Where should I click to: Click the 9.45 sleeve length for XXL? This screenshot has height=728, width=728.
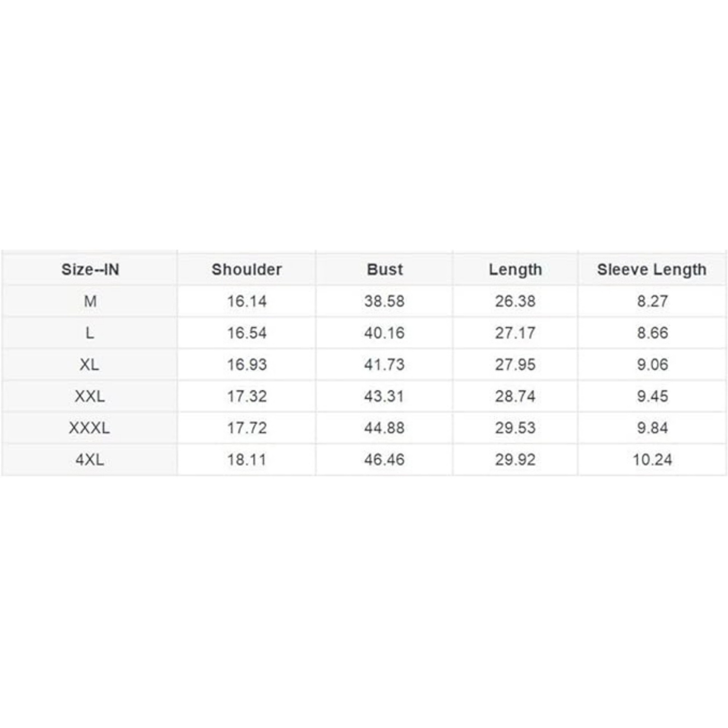click(652, 396)
